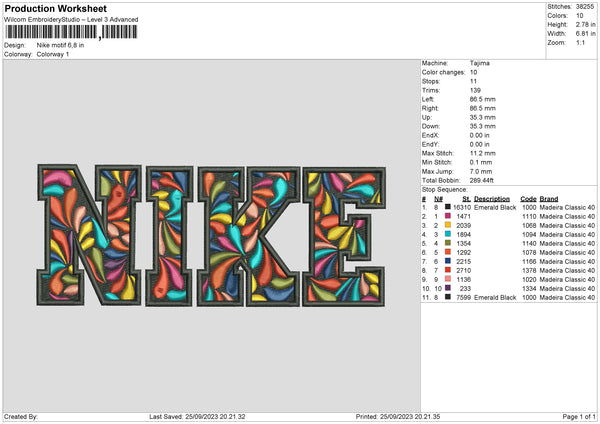The height and width of the screenshot is (424, 600).
Task: Click the Machine value 'Tajima'
Action: (479, 63)
